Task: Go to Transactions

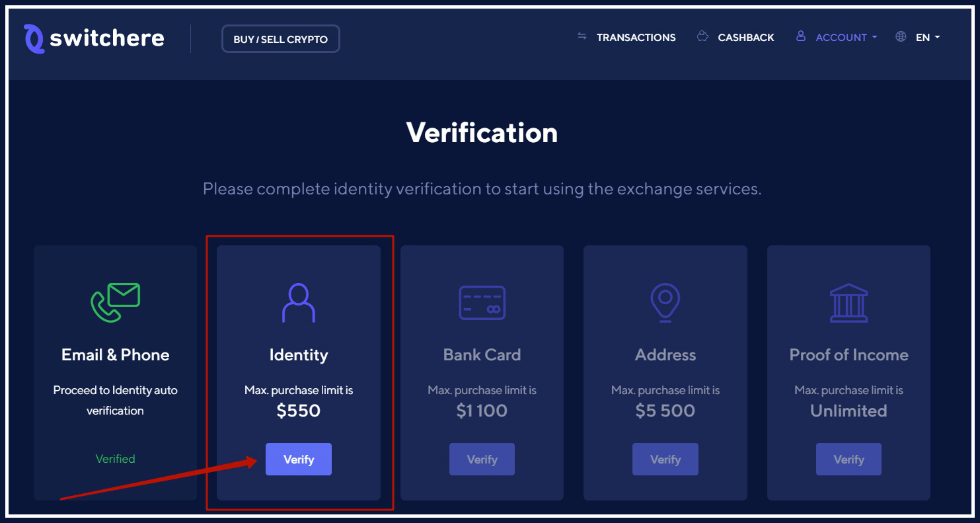Action: [636, 38]
